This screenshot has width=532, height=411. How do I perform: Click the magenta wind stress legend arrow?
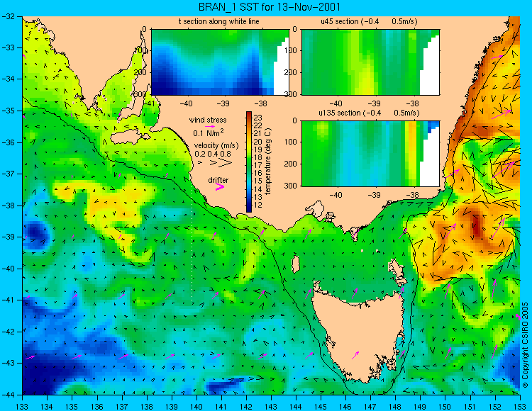tap(211, 126)
